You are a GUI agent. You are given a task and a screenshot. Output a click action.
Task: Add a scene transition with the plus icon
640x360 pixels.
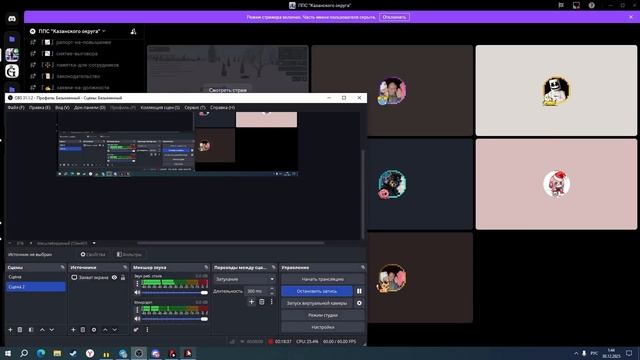click(251, 302)
